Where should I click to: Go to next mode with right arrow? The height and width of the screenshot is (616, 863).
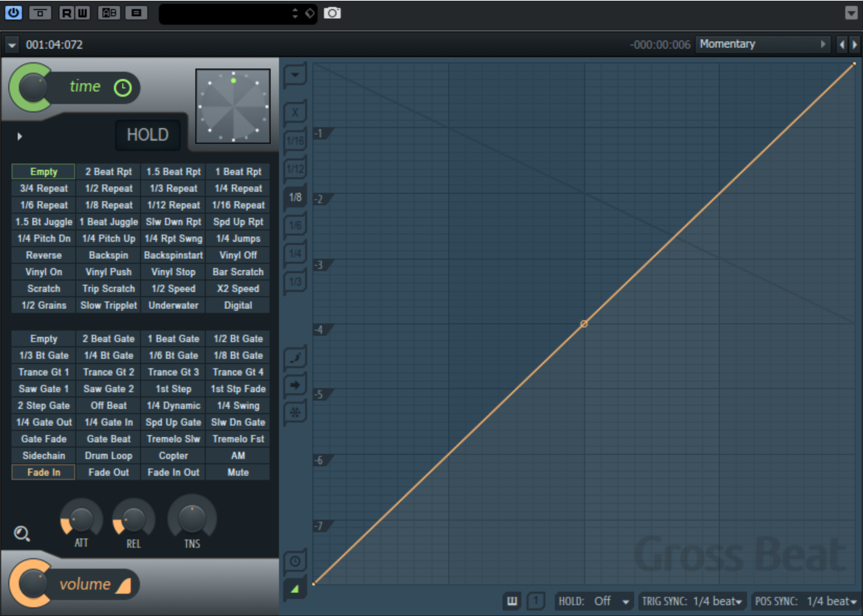click(853, 45)
